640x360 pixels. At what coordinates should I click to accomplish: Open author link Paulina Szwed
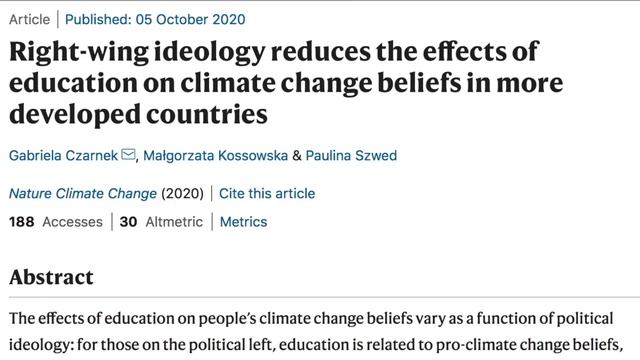351,156
